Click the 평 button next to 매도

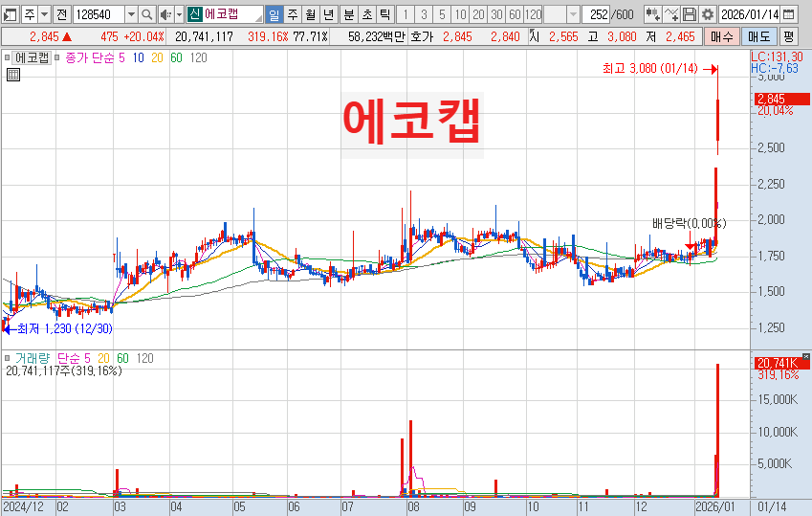click(788, 36)
